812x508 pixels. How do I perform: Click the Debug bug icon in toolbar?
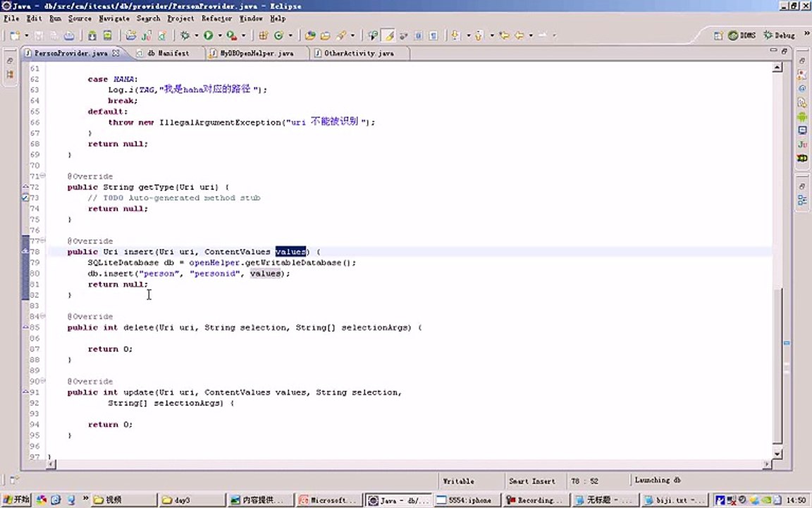185,35
